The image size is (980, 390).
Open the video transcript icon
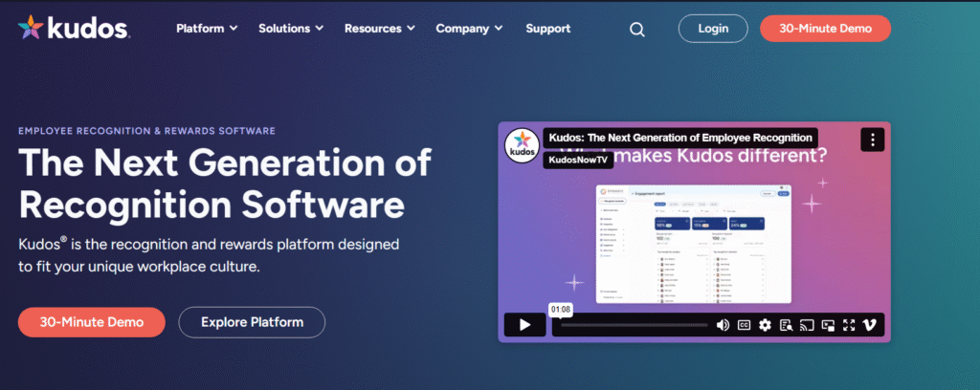(787, 324)
